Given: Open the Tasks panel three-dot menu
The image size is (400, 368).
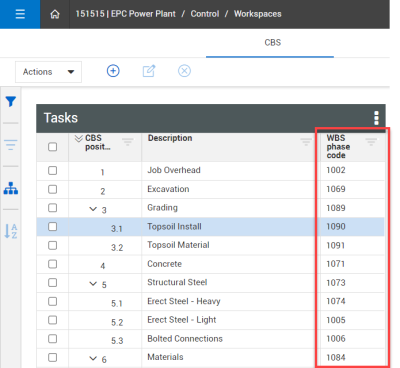Looking at the screenshot, I should [376, 118].
